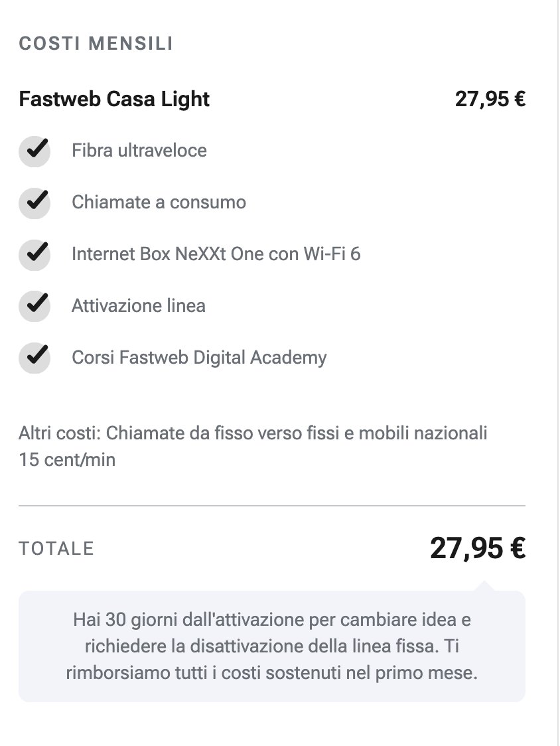Click the info box pointer arrow under total
This screenshot has width=560, height=746.
click(x=484, y=586)
